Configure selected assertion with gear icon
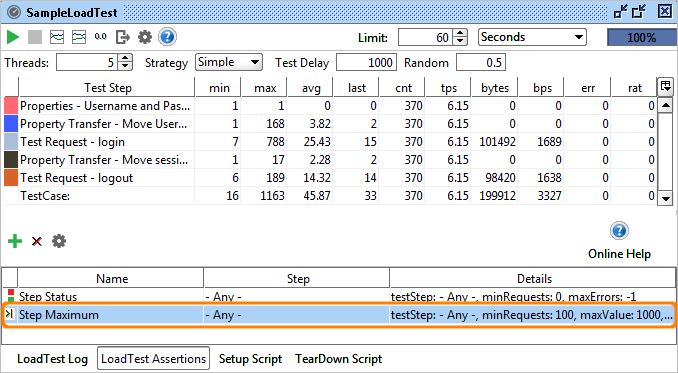The height and width of the screenshot is (373, 678). (59, 241)
